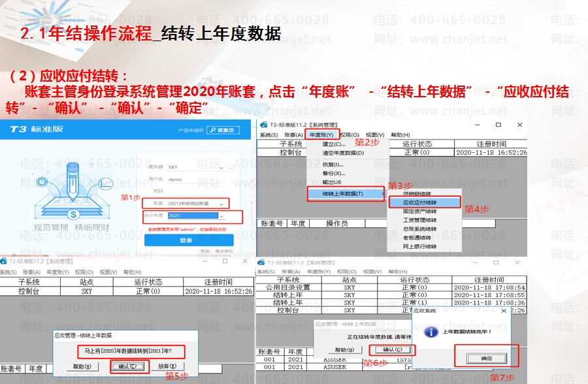Close the 应收系统 message box with its X
This screenshot has width=588, height=384.
[x=504, y=311]
